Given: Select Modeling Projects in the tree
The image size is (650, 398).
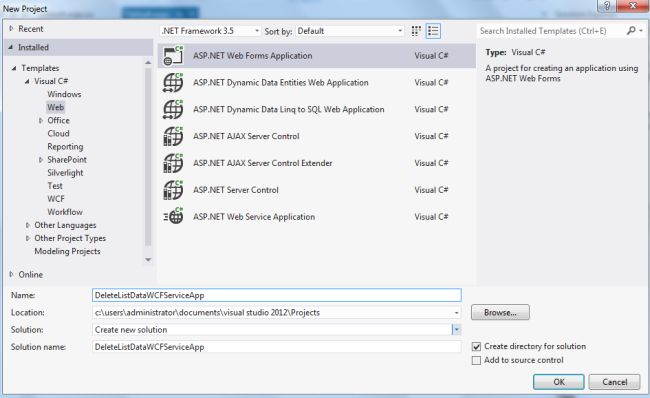Looking at the screenshot, I should pos(67,251).
